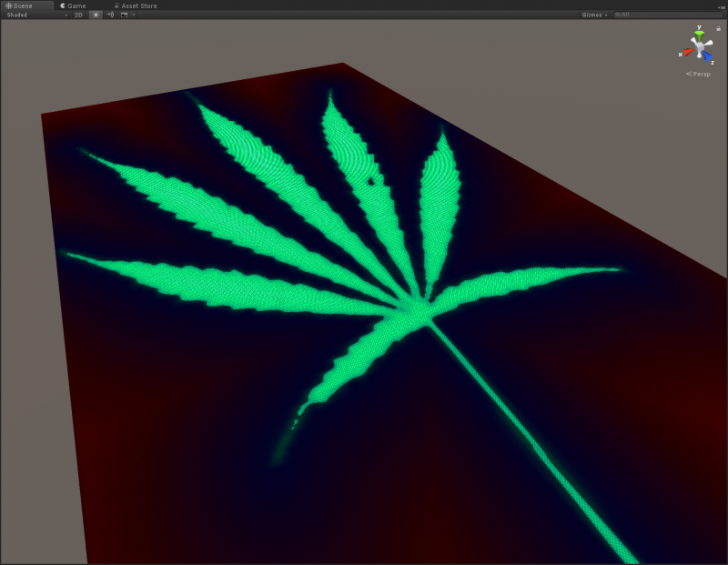Switch to the Game tab

[x=73, y=5]
